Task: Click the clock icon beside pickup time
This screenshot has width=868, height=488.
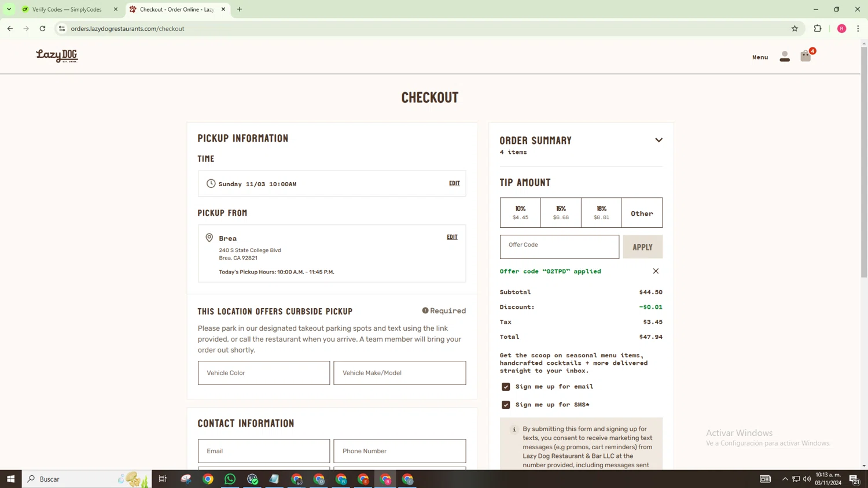Action: tap(211, 183)
